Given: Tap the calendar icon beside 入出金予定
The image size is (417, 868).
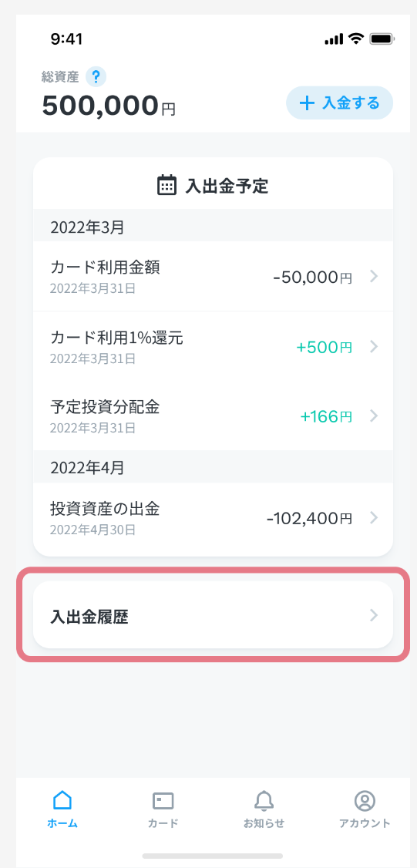Looking at the screenshot, I should point(166,185).
